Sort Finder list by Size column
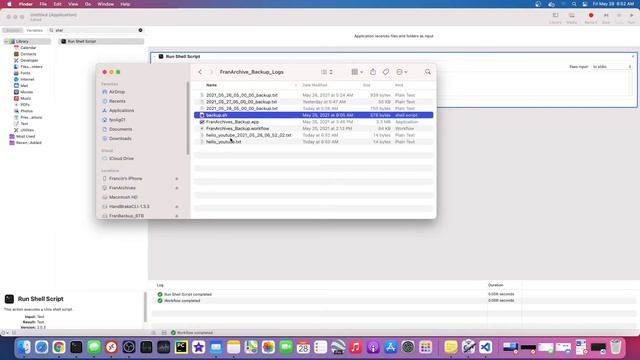 pyautogui.click(x=367, y=85)
